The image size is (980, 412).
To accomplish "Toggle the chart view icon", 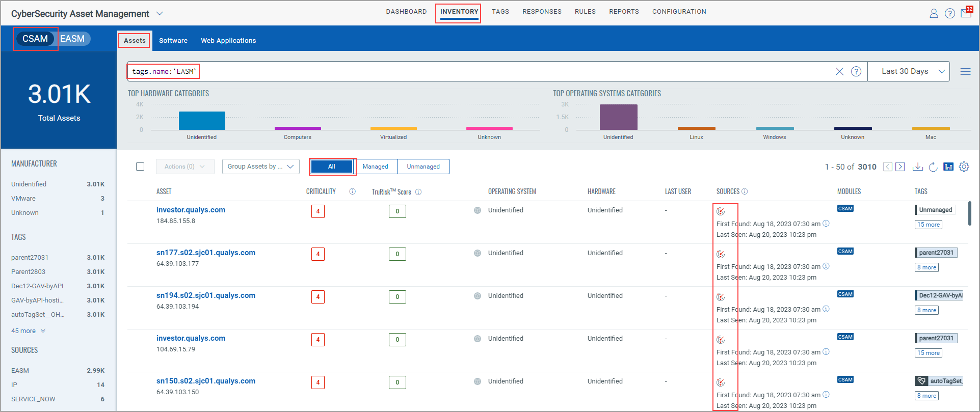I will [x=948, y=167].
